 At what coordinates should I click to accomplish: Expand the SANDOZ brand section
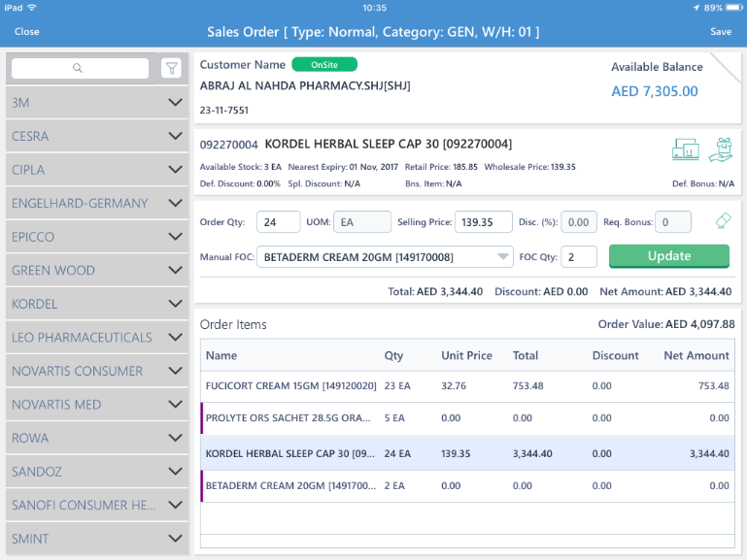pyautogui.click(x=97, y=472)
